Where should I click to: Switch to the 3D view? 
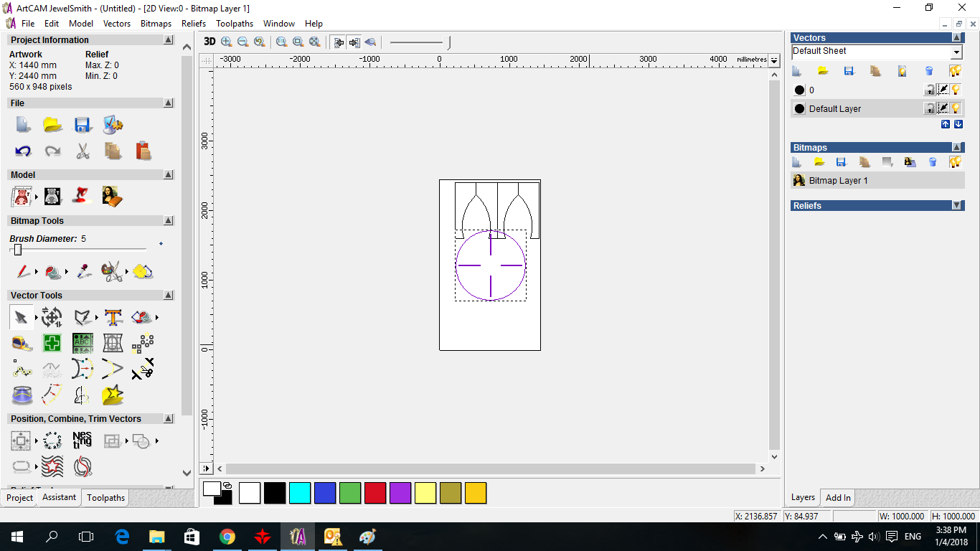click(209, 42)
